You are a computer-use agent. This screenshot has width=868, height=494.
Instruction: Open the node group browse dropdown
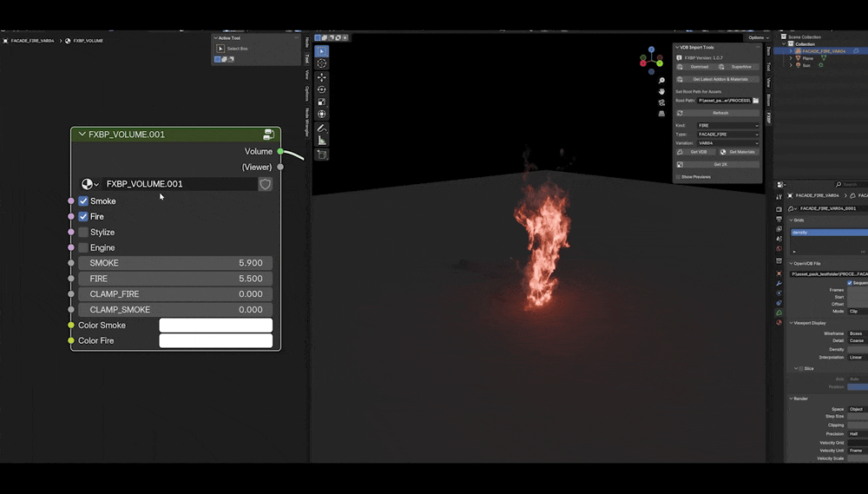click(89, 184)
